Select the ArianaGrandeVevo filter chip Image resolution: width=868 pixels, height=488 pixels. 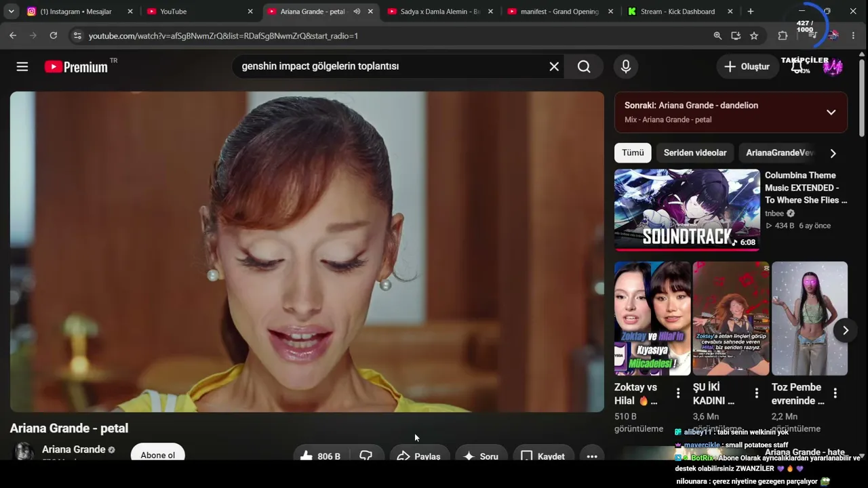(x=780, y=153)
